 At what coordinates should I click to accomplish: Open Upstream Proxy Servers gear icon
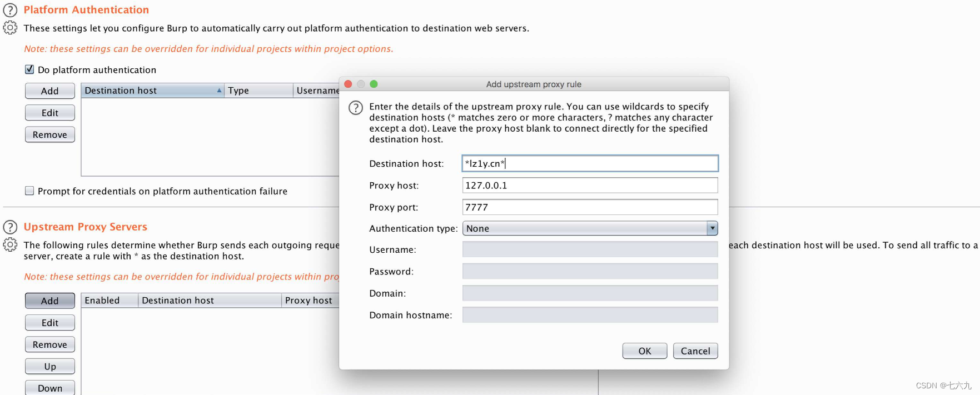(10, 244)
